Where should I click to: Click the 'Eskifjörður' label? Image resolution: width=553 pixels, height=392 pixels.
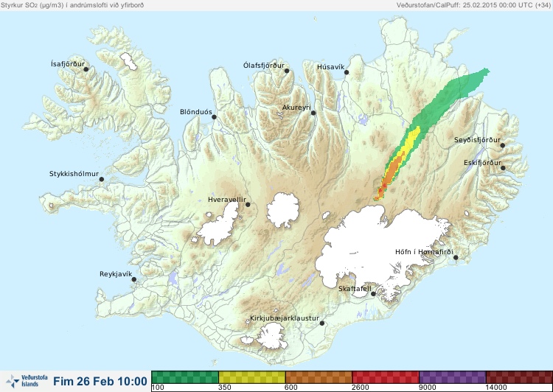pos(482,163)
